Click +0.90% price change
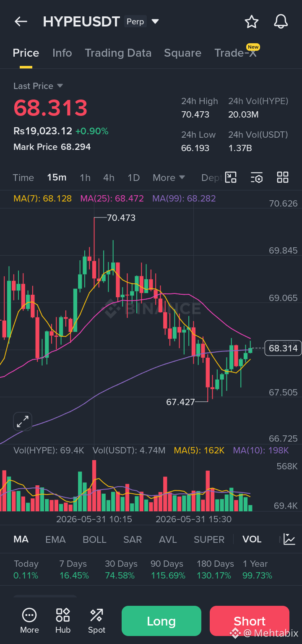302x644 pixels. tap(92, 131)
